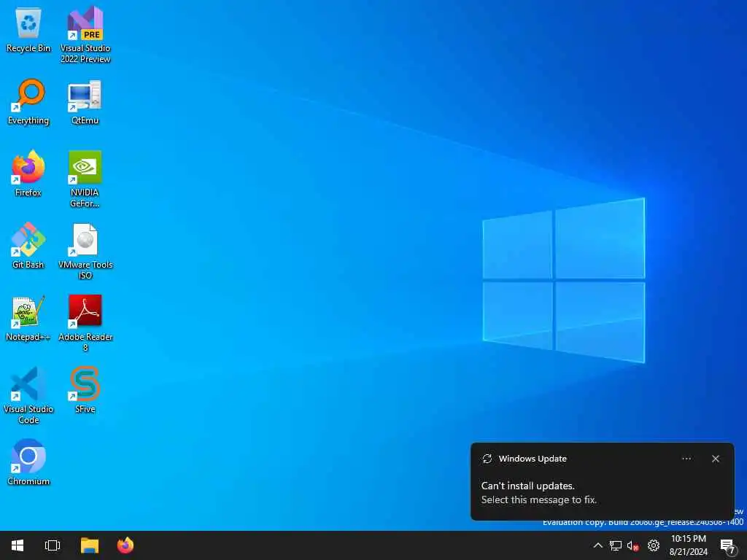
Task: Open network status tray icon
Action: [616, 545]
